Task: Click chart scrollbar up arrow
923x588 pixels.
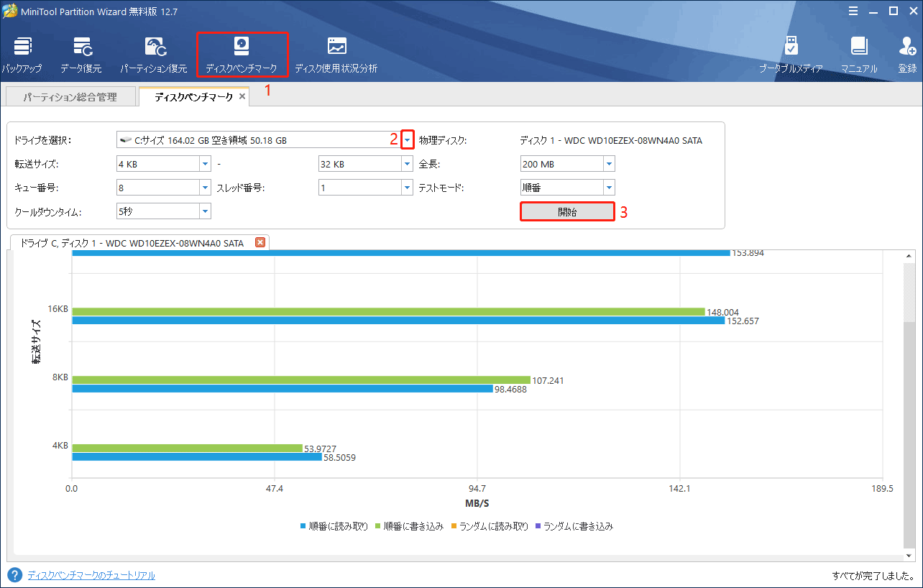Action: (x=909, y=256)
